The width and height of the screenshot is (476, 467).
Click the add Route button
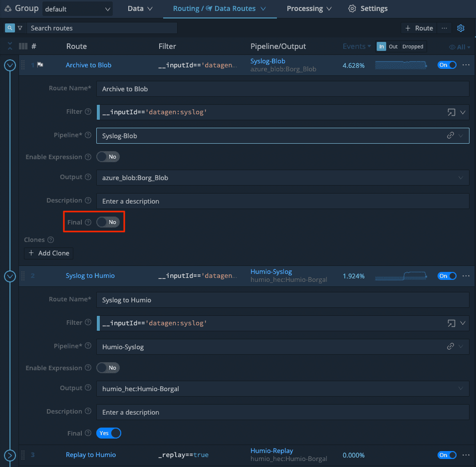pos(419,28)
